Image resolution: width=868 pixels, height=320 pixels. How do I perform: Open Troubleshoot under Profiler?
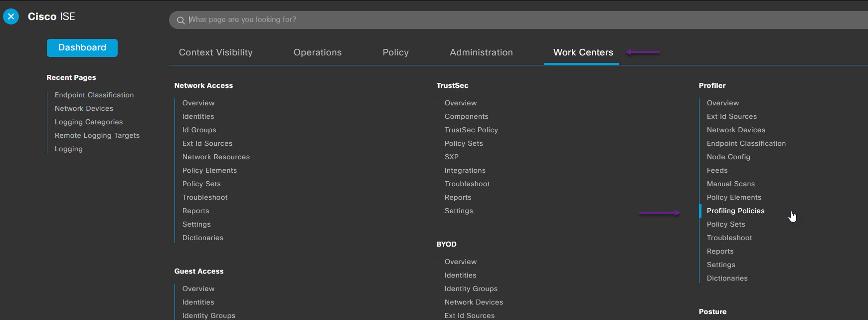[x=729, y=238]
